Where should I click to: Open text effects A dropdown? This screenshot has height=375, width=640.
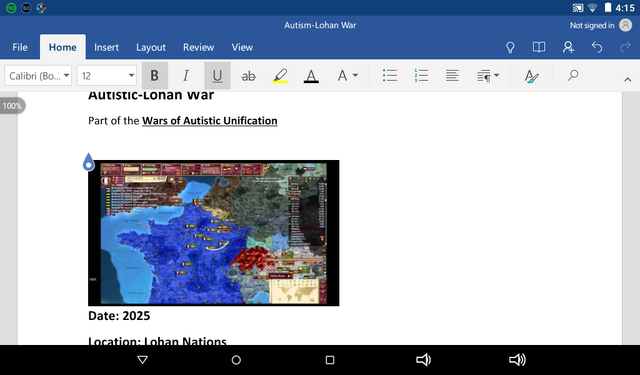[x=347, y=75]
